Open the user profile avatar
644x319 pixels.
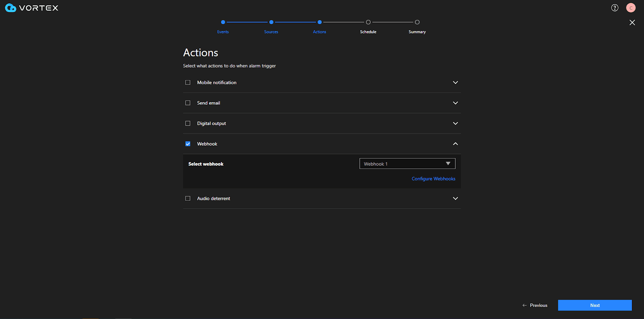[x=631, y=8]
